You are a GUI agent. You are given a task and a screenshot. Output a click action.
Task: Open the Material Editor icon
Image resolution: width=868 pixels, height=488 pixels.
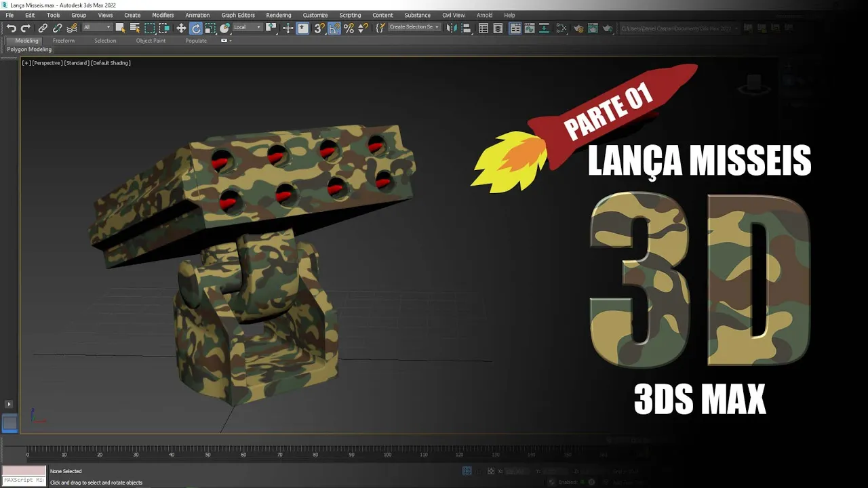[x=561, y=28]
